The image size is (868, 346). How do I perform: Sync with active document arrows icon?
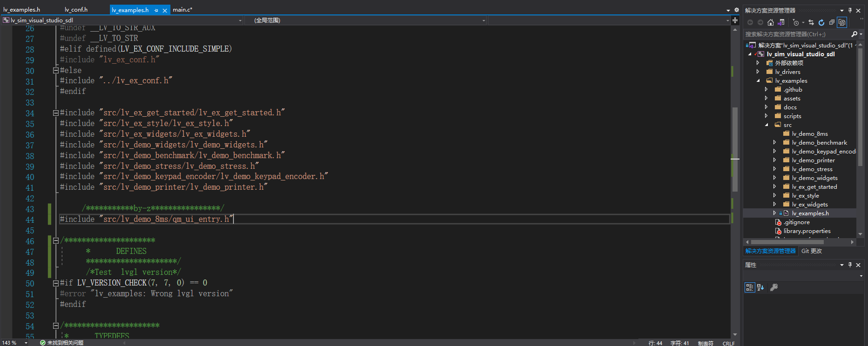click(811, 22)
